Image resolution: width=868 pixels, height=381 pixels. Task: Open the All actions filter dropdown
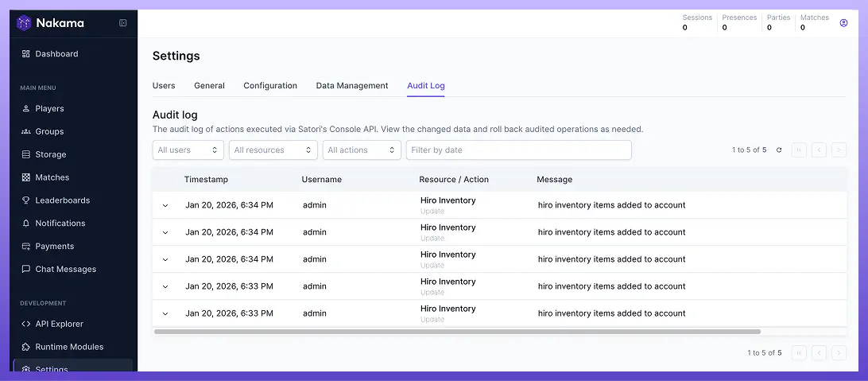[x=362, y=150]
